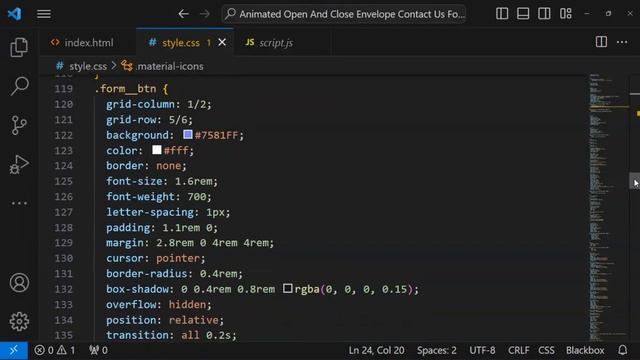Open the #7581FF background color swatch
The height and width of the screenshot is (360, 640).
coord(188,135)
